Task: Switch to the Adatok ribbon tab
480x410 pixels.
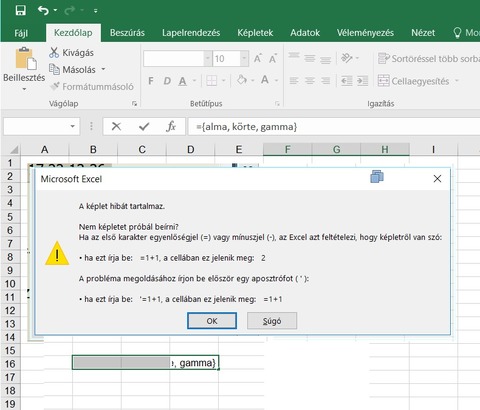Action: [305, 33]
